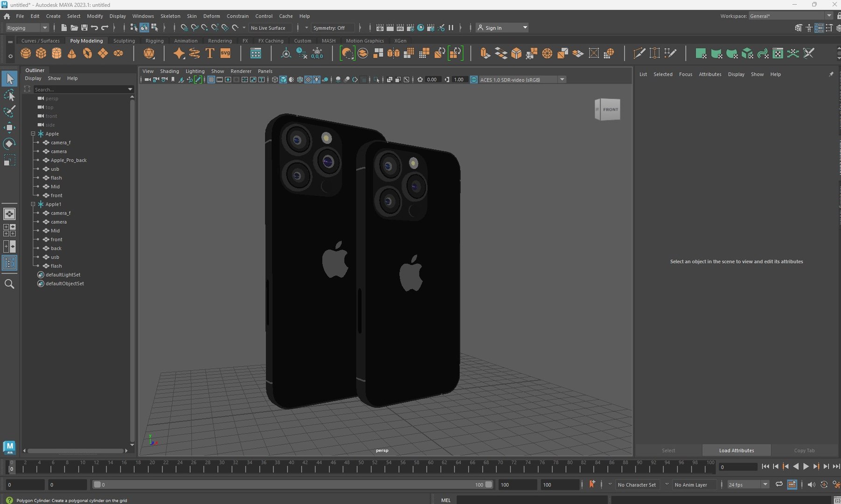
Task: Click the Copy Tab button
Action: [x=804, y=450]
